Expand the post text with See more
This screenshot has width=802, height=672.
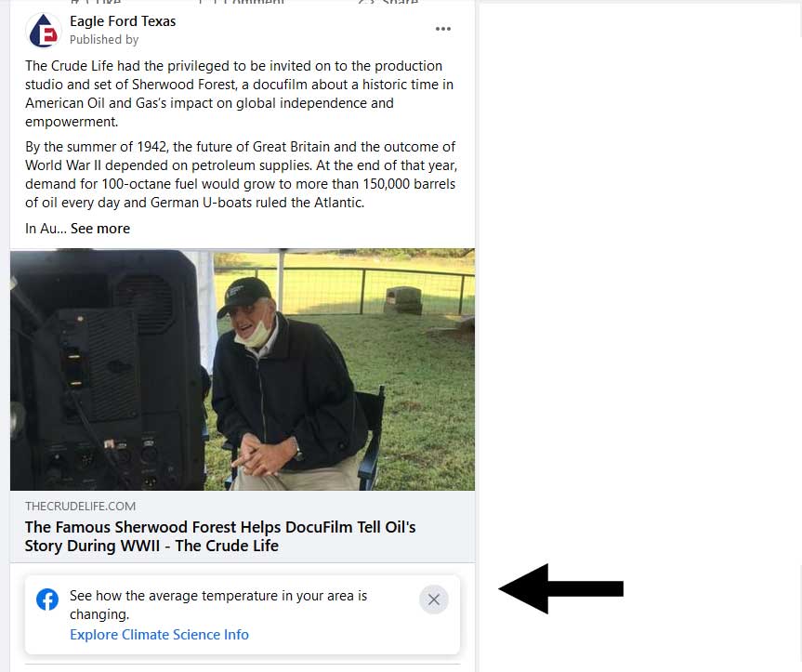pos(100,229)
